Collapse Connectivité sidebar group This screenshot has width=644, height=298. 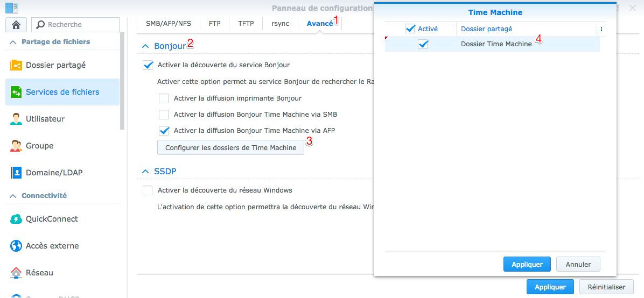(13, 196)
